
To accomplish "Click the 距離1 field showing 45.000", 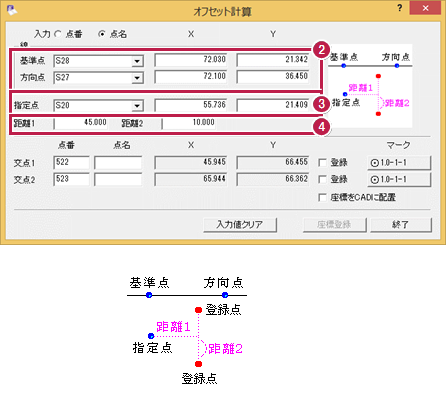I will coord(80,123).
